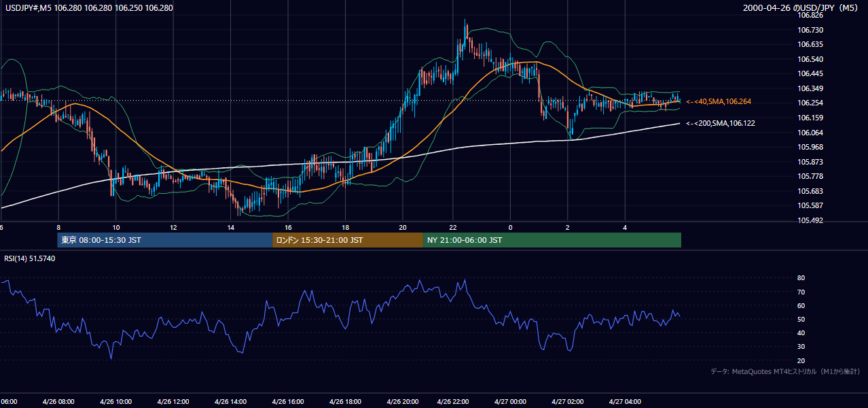Image resolution: width=868 pixels, height=408 pixels.
Task: Select the ロンドン 15:30-21:00 JST session bar
Action: click(x=348, y=240)
